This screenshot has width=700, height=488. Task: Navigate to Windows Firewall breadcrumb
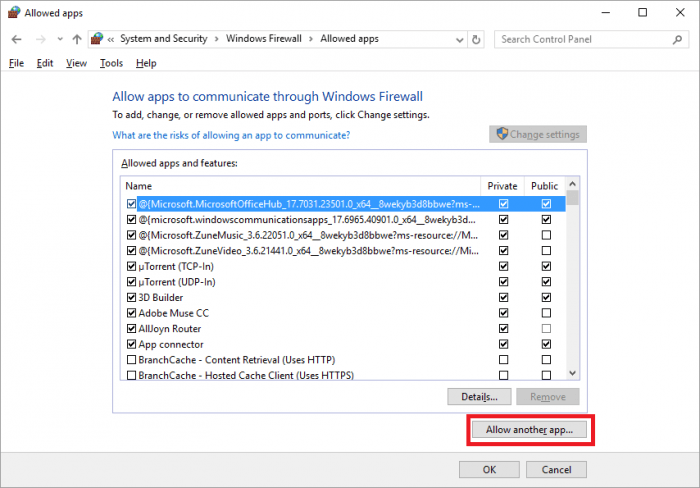pyautogui.click(x=264, y=39)
